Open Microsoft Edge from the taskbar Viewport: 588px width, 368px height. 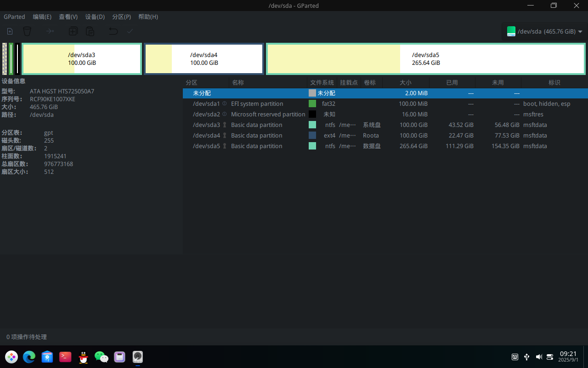coord(29,356)
